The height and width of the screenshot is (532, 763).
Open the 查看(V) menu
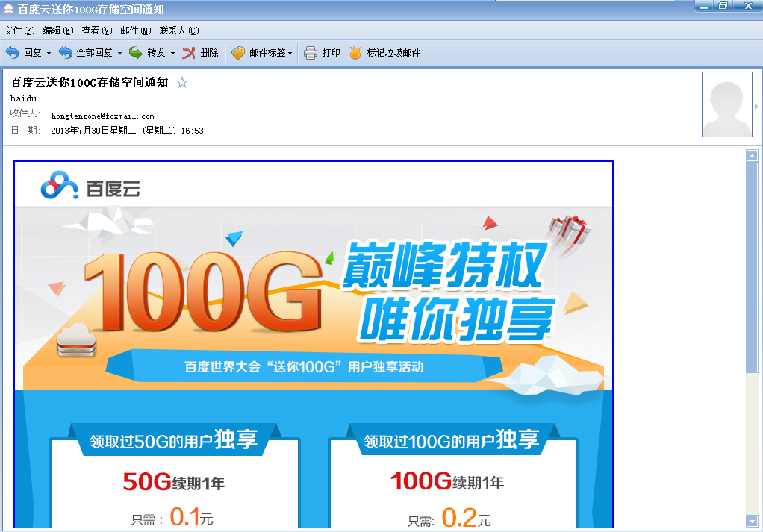tap(97, 31)
